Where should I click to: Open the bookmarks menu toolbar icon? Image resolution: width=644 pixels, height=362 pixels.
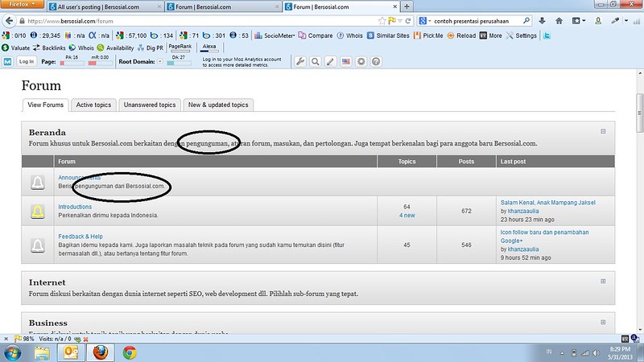point(578,21)
